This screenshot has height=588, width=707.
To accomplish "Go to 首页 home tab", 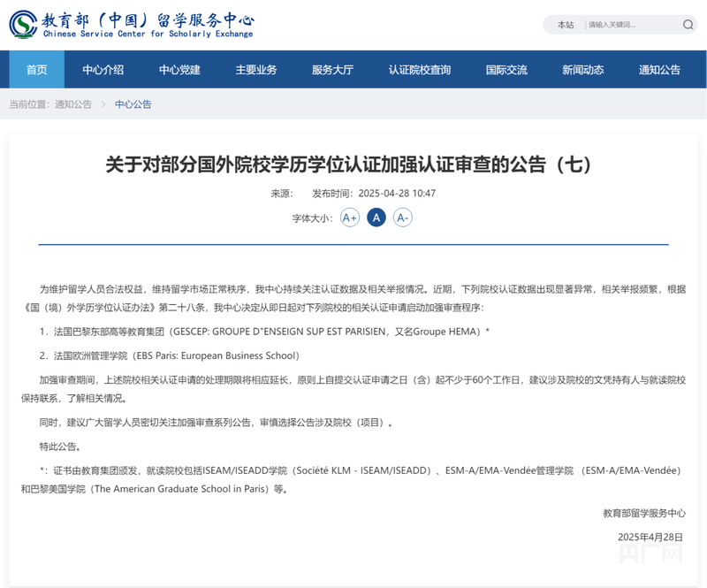I will pos(37,70).
